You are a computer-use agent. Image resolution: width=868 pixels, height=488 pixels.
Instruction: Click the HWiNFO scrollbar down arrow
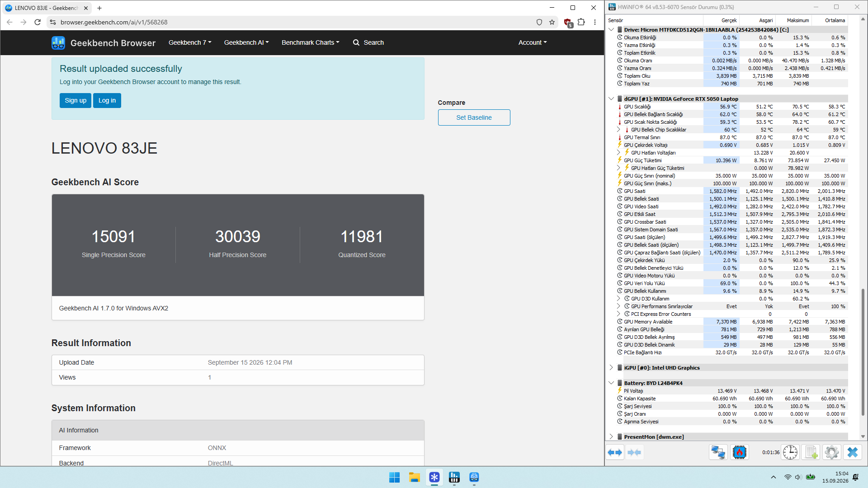pos(863,436)
